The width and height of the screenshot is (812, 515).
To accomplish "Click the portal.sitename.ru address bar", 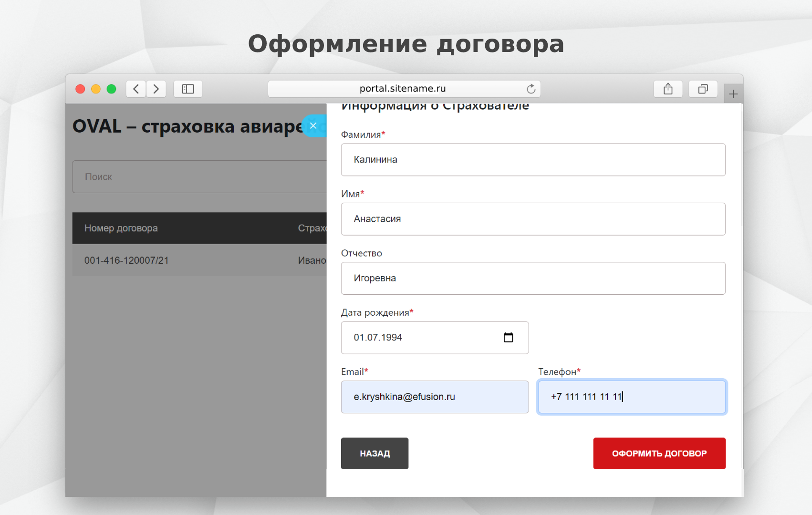I will point(402,89).
